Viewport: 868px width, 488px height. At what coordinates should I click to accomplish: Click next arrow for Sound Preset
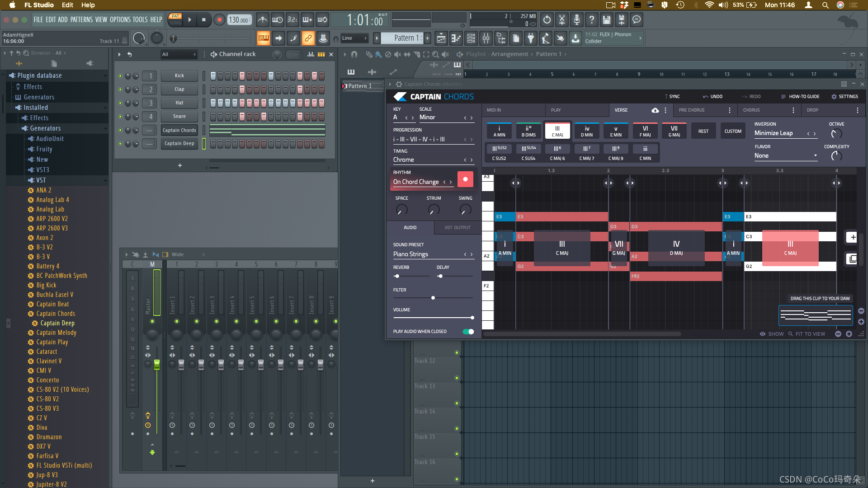pos(472,255)
